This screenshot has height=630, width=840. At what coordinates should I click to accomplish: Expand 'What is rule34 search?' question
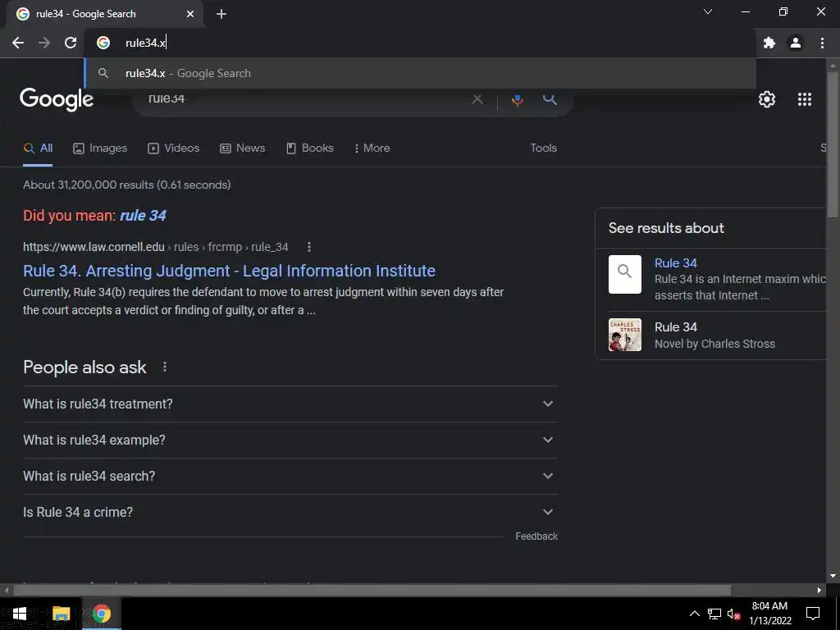tap(290, 476)
